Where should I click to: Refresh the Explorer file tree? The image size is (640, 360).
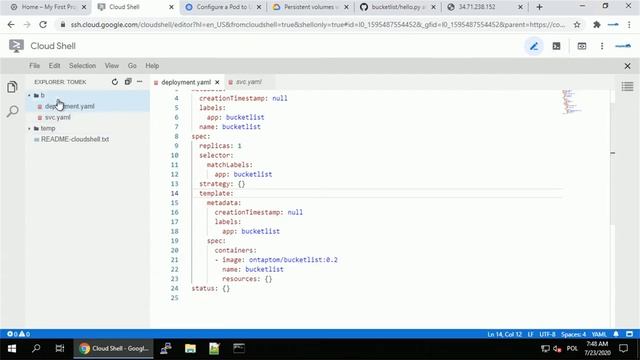pyautogui.click(x=115, y=82)
